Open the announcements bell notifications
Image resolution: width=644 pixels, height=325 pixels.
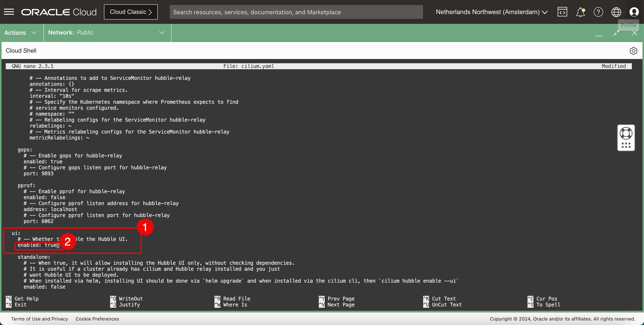pyautogui.click(x=580, y=12)
